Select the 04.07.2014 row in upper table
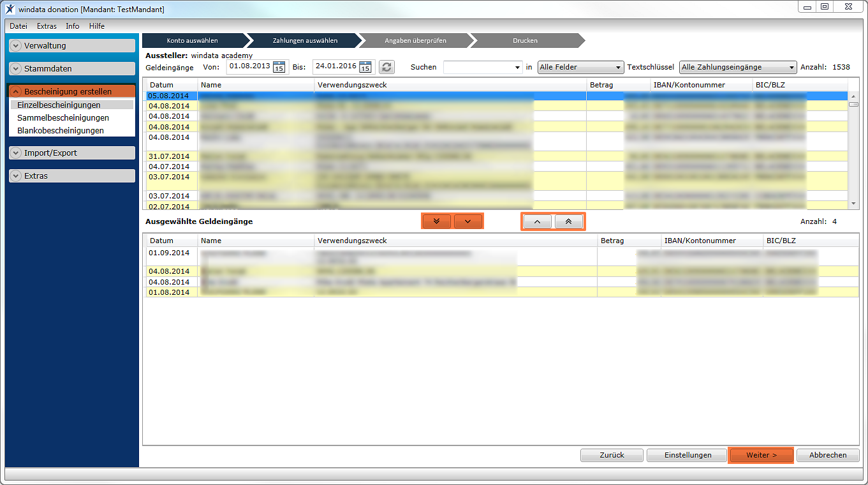 tap(497, 167)
